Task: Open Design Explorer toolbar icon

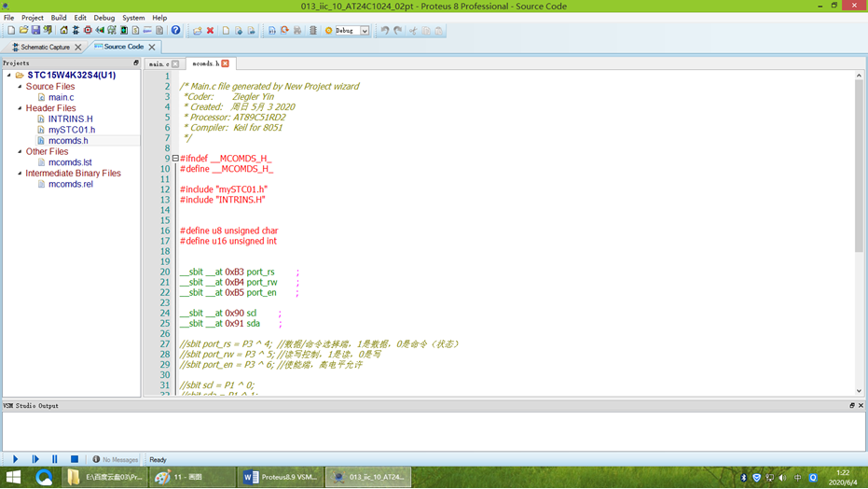Action: (x=123, y=31)
